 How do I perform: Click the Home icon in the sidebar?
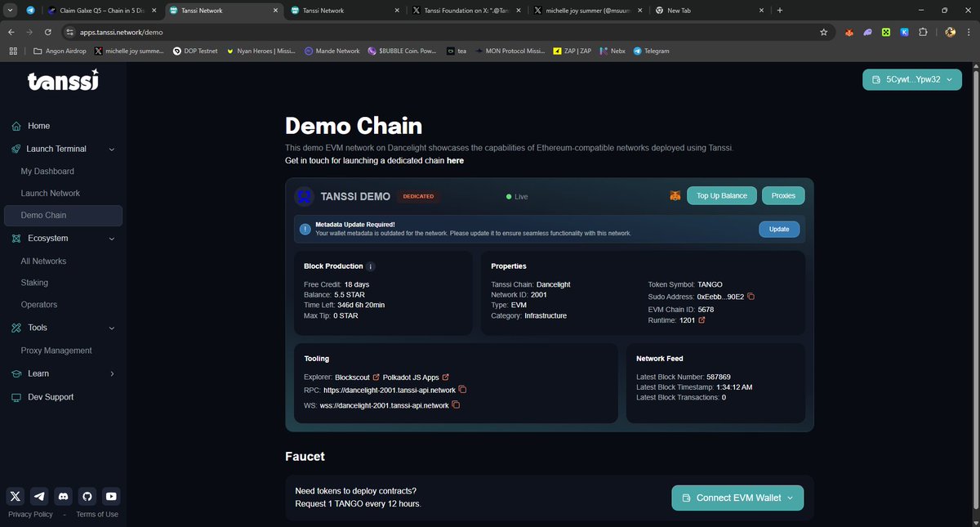pyautogui.click(x=15, y=126)
